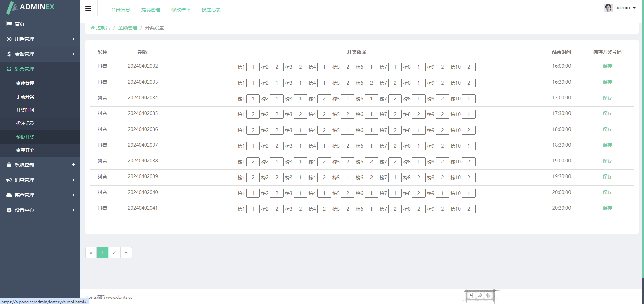Image resolution: width=644 pixels, height=304 pixels.
Task: Click the gear icon for 设置中心
Action: [9, 210]
